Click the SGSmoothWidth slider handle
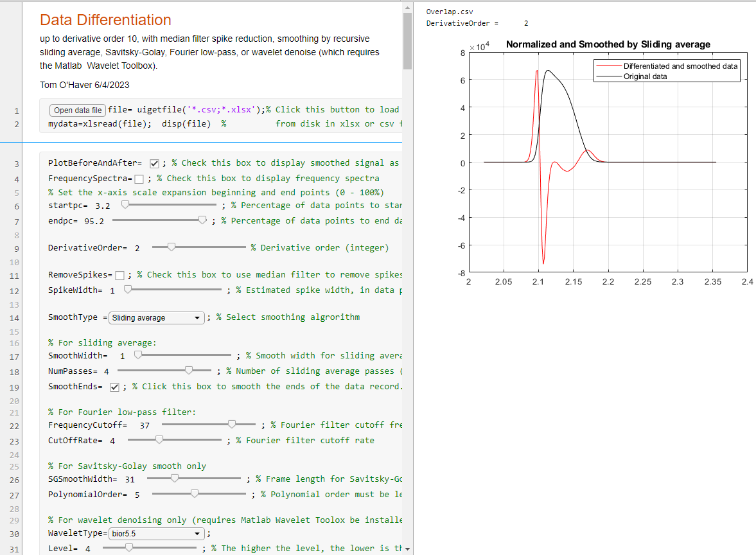Image resolution: width=756 pixels, height=555 pixels. click(174, 479)
